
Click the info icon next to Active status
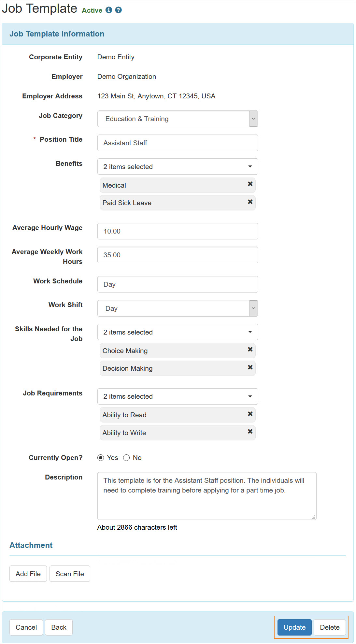[x=109, y=10]
